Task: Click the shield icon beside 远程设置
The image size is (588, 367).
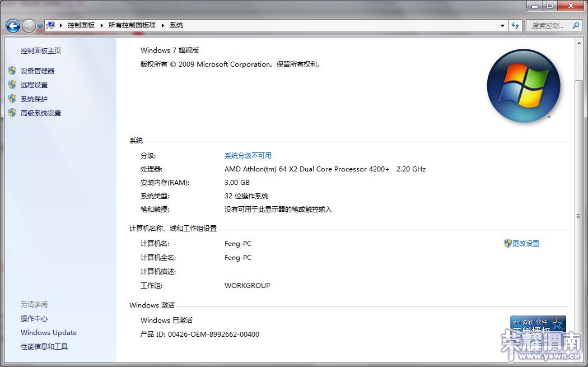Action: coord(12,85)
